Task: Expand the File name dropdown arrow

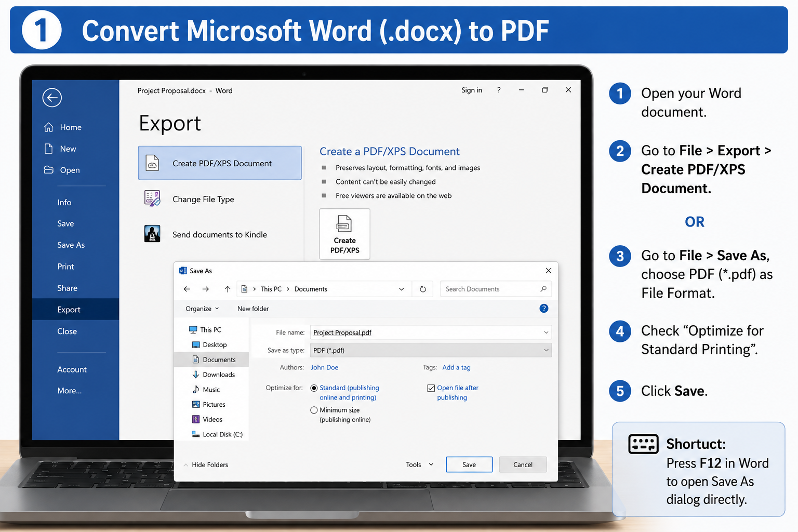Action: (546, 332)
